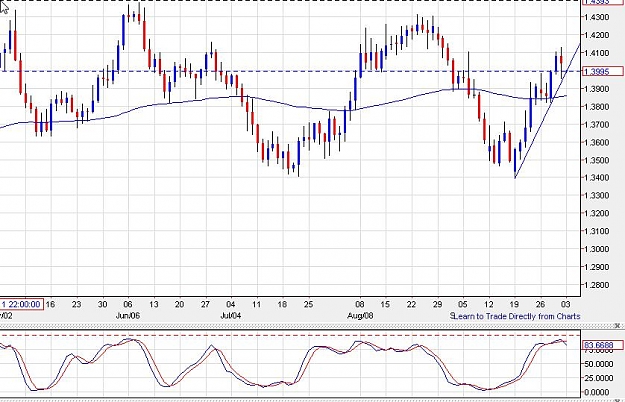The image size is (625, 402).
Task: Click the 05 date label on the time axis
Action: click(x=462, y=305)
